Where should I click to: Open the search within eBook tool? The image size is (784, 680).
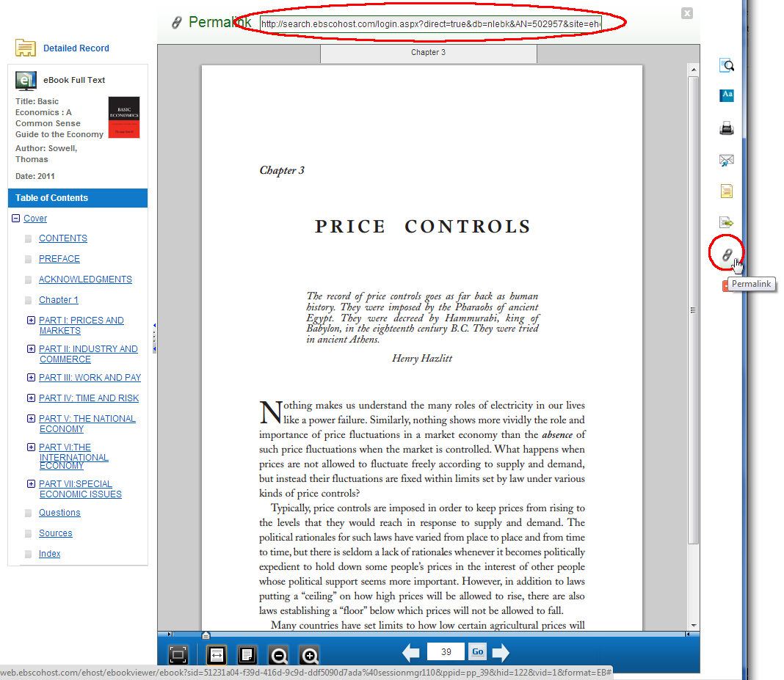tap(727, 65)
